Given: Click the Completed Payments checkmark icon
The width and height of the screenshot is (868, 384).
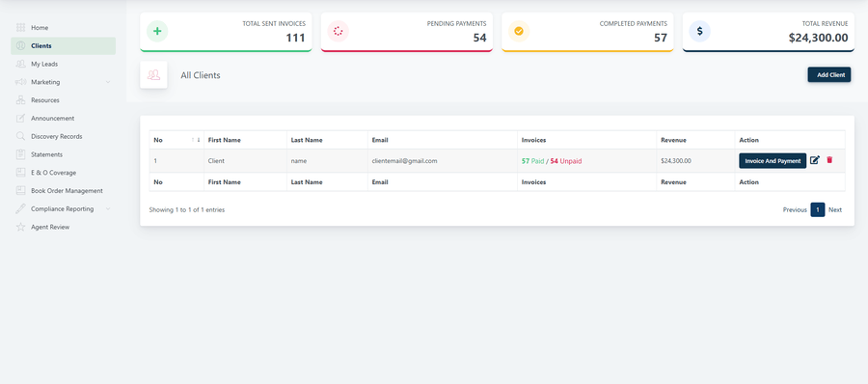Looking at the screenshot, I should (x=519, y=31).
